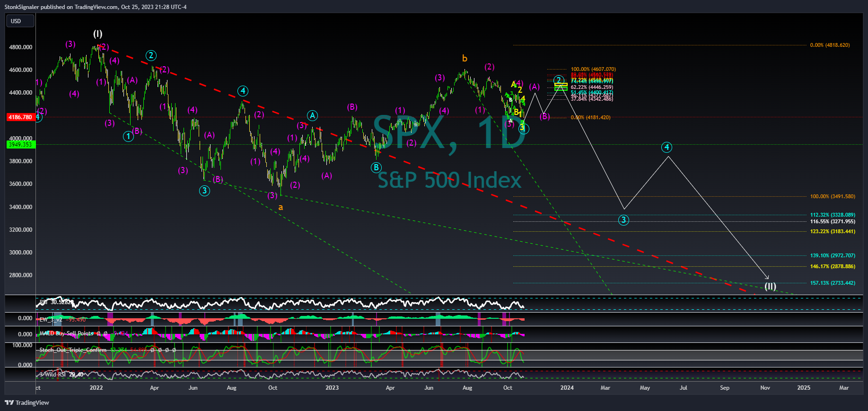Select the Stoch_Out_Triple_Confirm indicator label

tap(73, 350)
